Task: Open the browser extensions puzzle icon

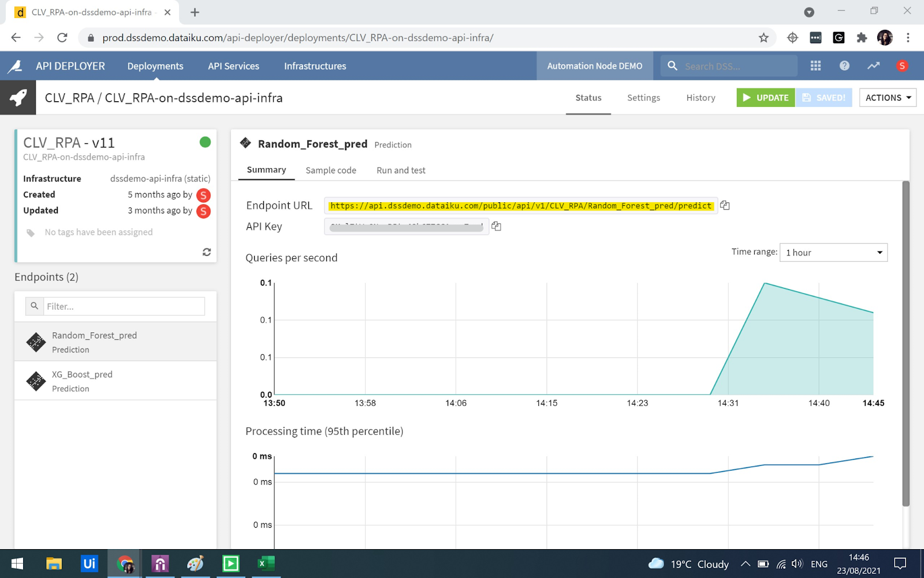Action: [862, 38]
